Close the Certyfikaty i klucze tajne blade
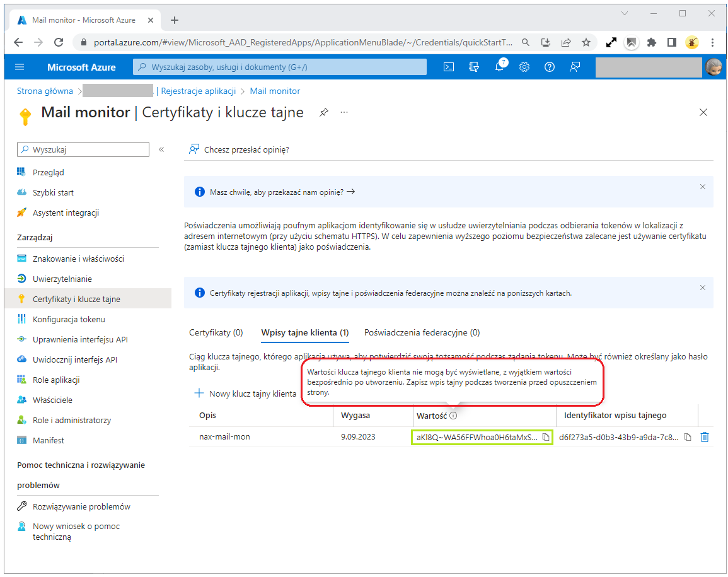Image resolution: width=728 pixels, height=577 pixels. pyautogui.click(x=703, y=112)
